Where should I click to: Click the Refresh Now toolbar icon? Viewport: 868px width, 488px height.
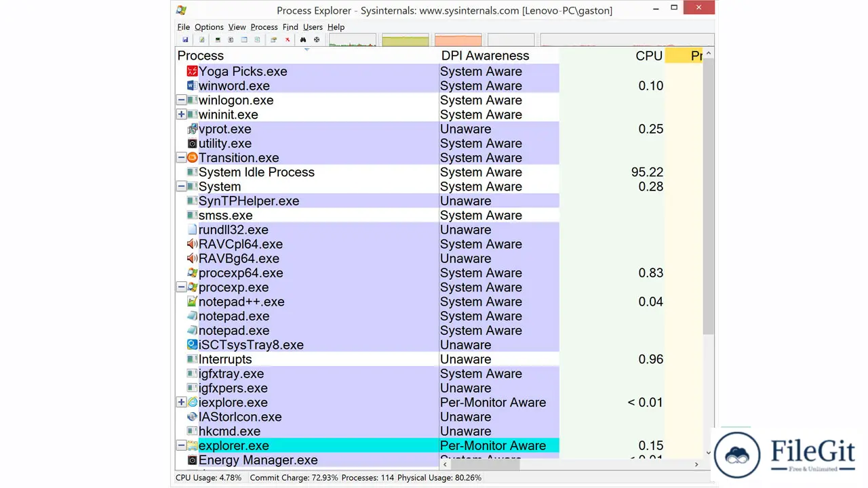coord(201,40)
